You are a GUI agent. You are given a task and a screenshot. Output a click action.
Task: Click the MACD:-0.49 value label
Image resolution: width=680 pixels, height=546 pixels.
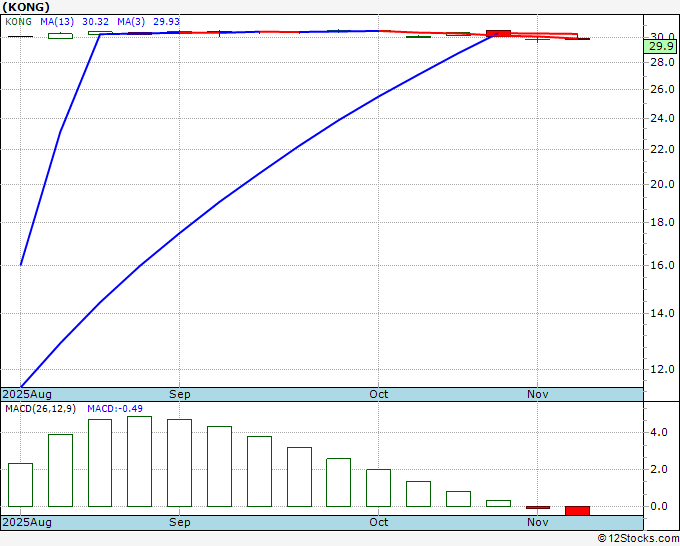(115, 409)
